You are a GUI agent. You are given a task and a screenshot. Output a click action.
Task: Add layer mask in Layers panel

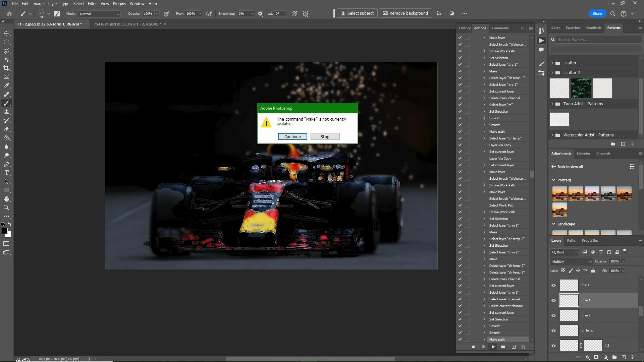coord(596,358)
